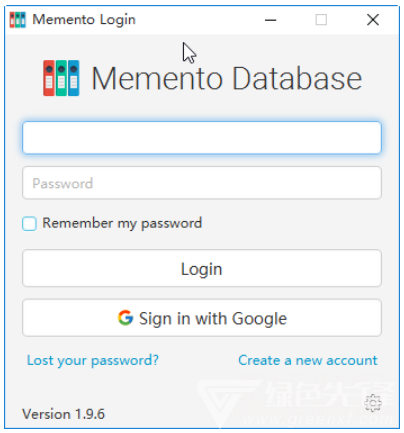Click the disabled maximize button
Image resolution: width=404 pixels, height=433 pixels.
(321, 20)
